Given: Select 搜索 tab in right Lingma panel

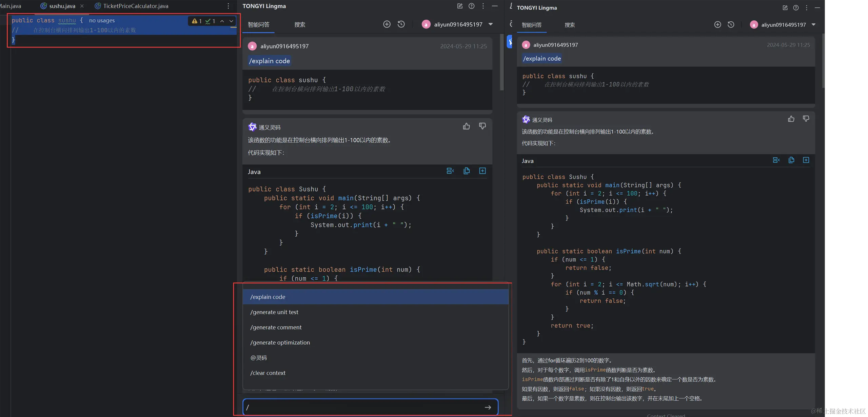Looking at the screenshot, I should click(x=570, y=25).
